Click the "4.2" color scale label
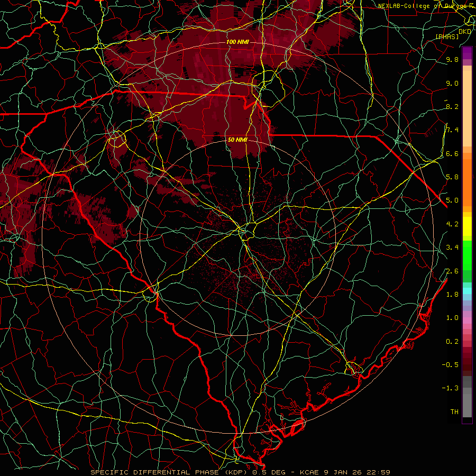This screenshot has height=476, width=476. (x=452, y=224)
